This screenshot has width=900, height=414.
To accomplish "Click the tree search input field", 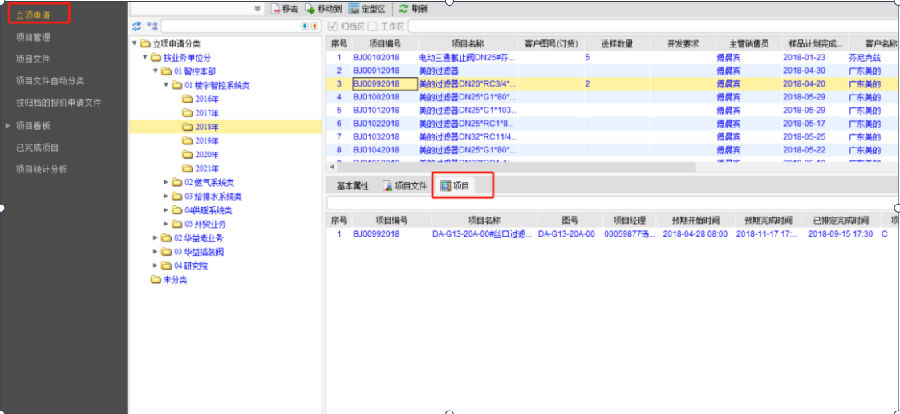I will 230,26.
